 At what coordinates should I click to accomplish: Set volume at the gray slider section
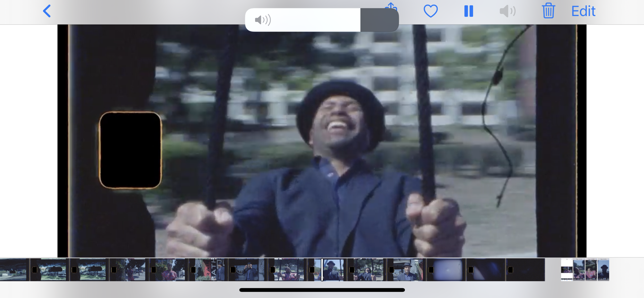[379, 20]
